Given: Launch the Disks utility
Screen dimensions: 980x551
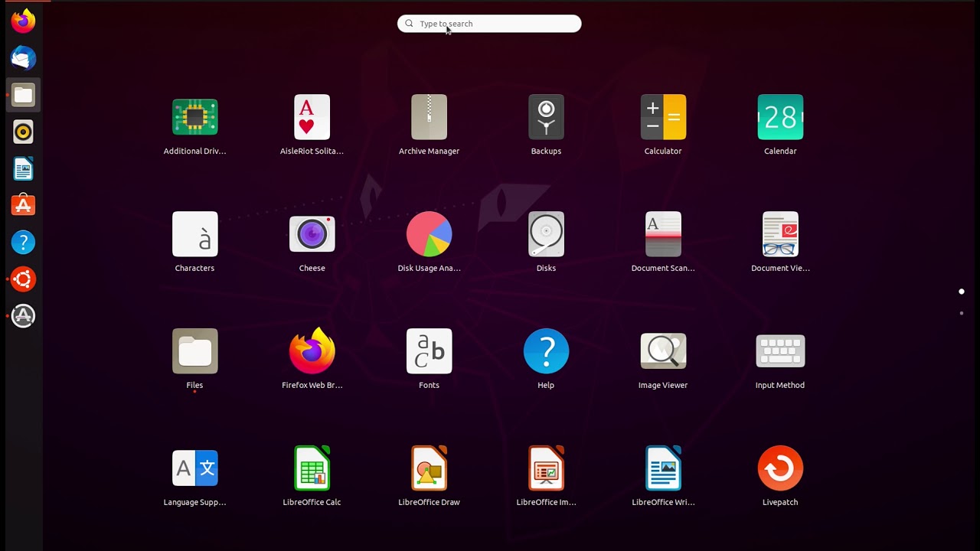Looking at the screenshot, I should [546, 235].
